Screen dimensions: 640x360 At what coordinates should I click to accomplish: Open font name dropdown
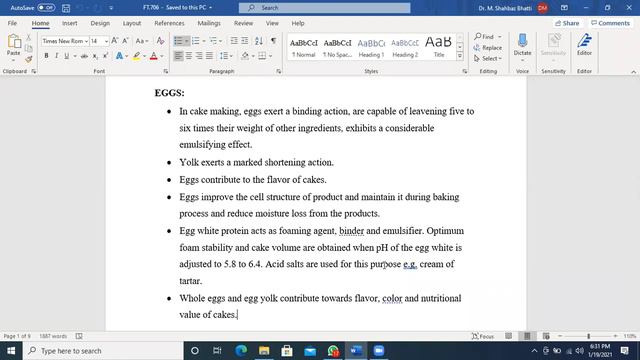tap(87, 41)
